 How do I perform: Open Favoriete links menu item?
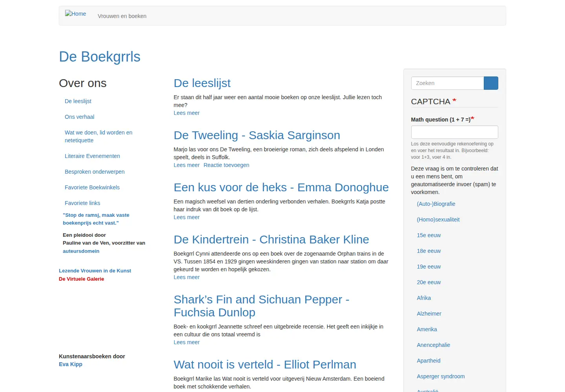tap(82, 203)
